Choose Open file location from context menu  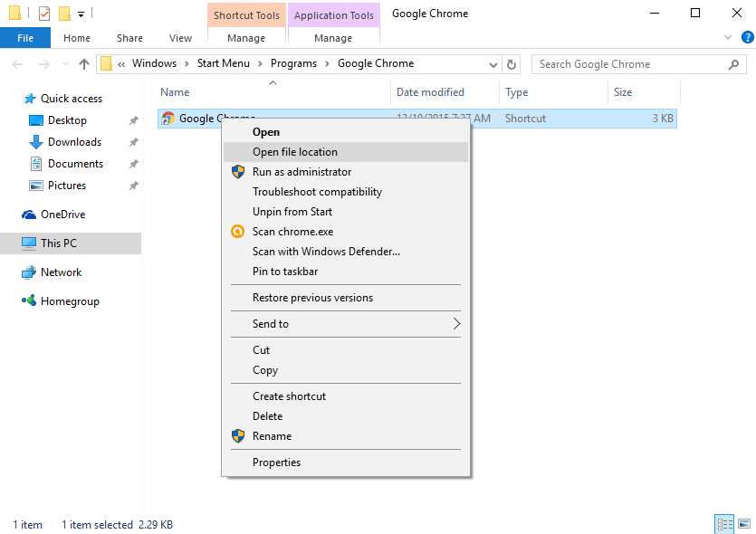tap(295, 152)
